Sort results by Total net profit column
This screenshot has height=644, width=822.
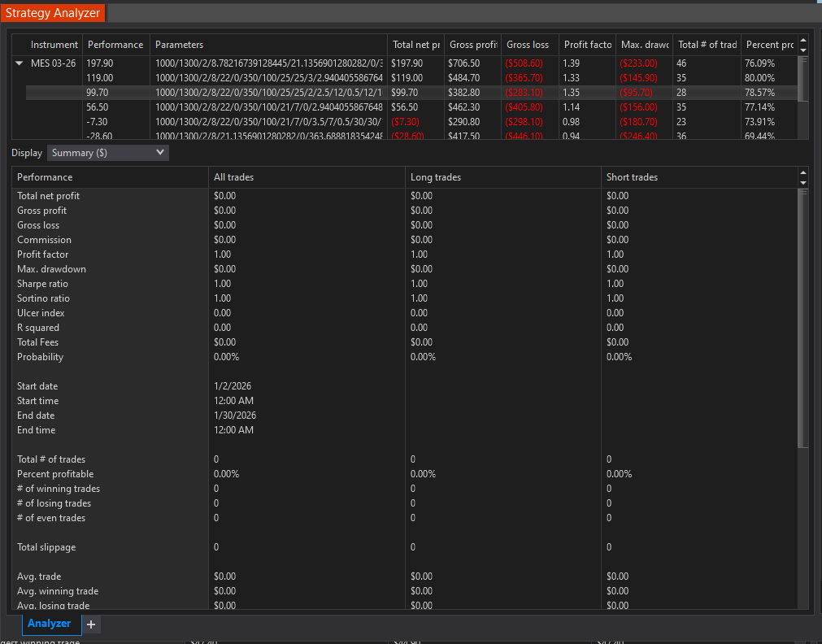415,45
